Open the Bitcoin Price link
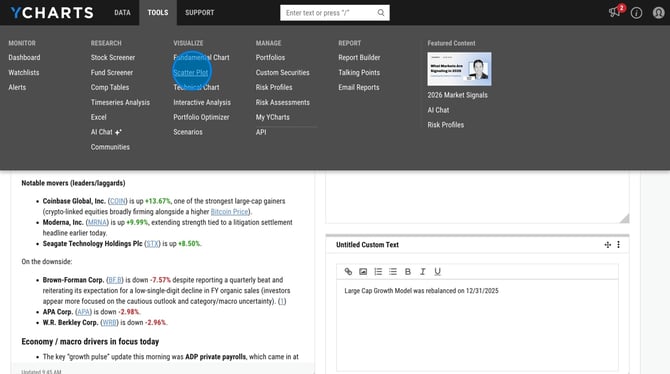This screenshot has width=670, height=374. click(x=229, y=212)
